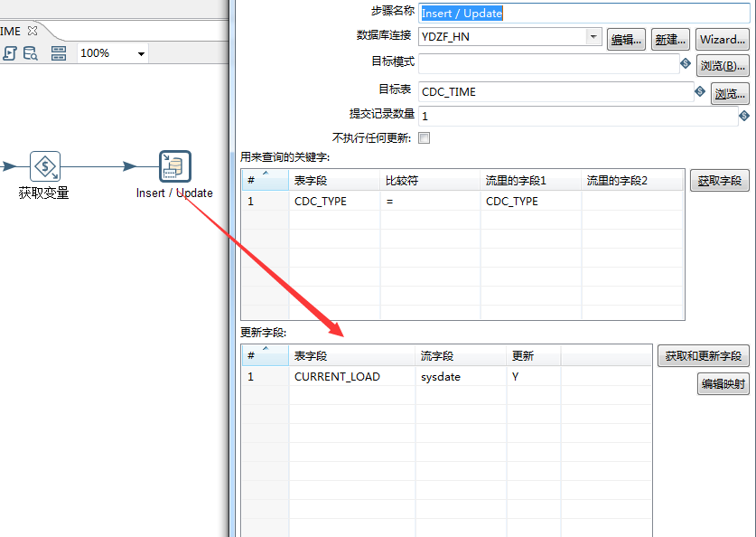This screenshot has height=537, width=756.
Task: Click the 获取和更新字段 button
Action: pos(704,356)
